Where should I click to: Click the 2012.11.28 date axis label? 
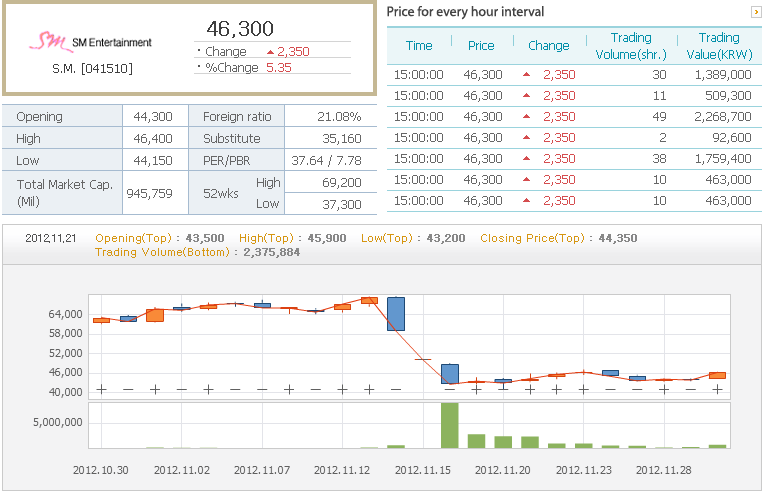(x=664, y=470)
